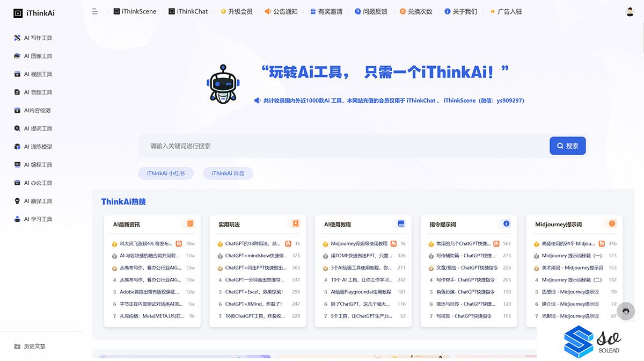Click the 升级会员 menu item
The width and height of the screenshot is (644, 361).
[237, 11]
